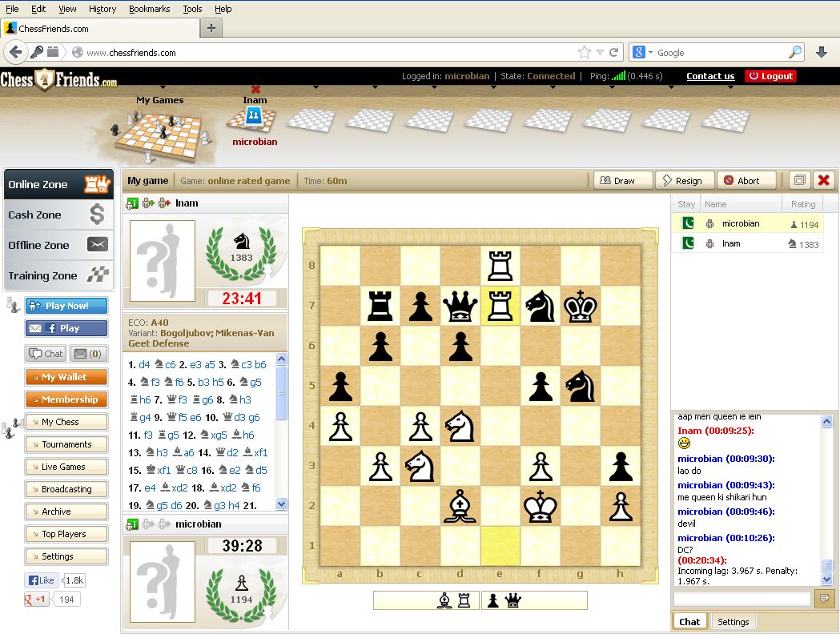
Task: Switch to the Cash Zone
Action: [x=58, y=215]
